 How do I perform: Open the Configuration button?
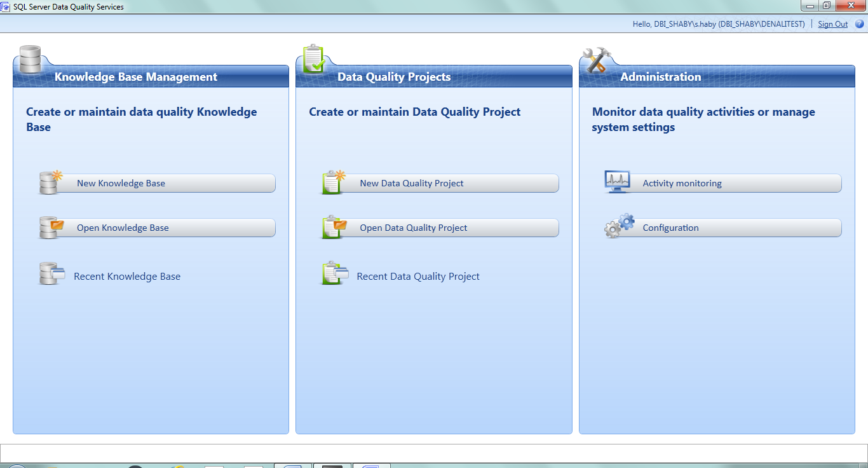(x=723, y=228)
